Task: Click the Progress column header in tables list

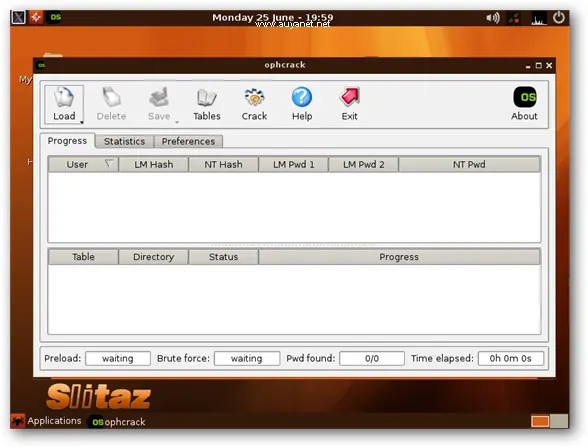Action: coord(399,257)
